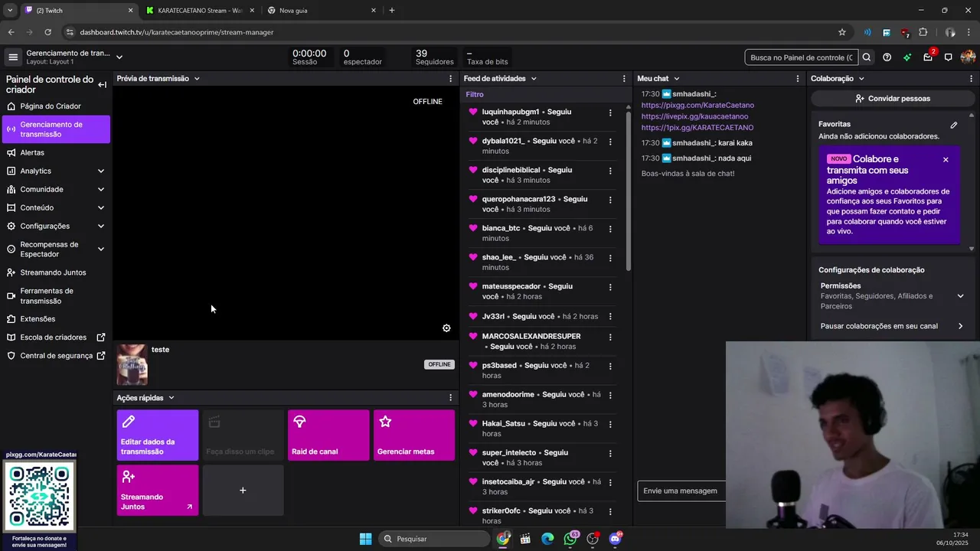The height and width of the screenshot is (551, 980).
Task: Edit Favoritas with the pencil icon
Action: point(954,125)
